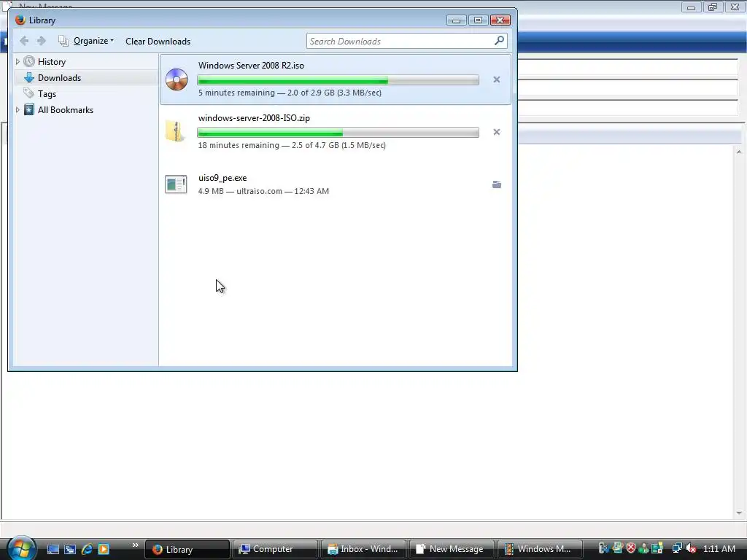The width and height of the screenshot is (747, 560).
Task: Restore down the New Message window
Action: pyautogui.click(x=713, y=7)
